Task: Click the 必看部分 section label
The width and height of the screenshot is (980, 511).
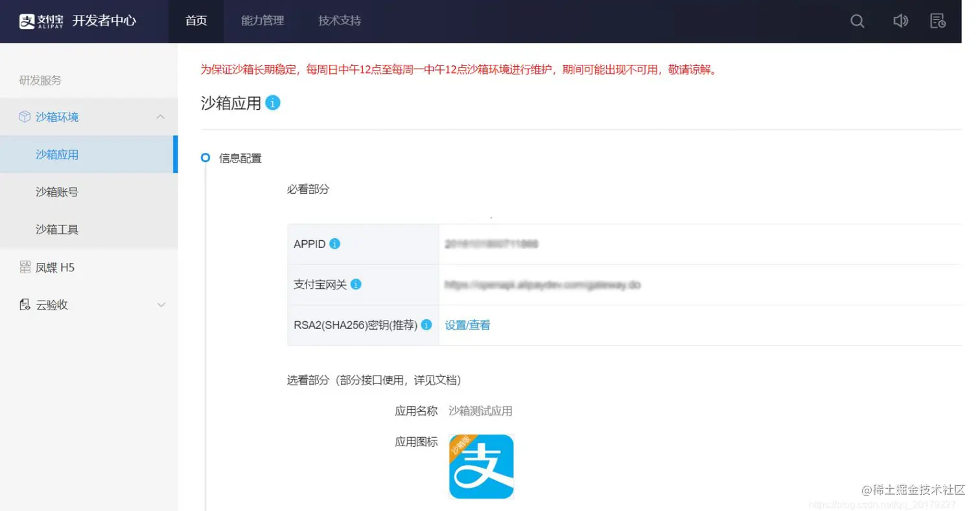Action: click(309, 189)
